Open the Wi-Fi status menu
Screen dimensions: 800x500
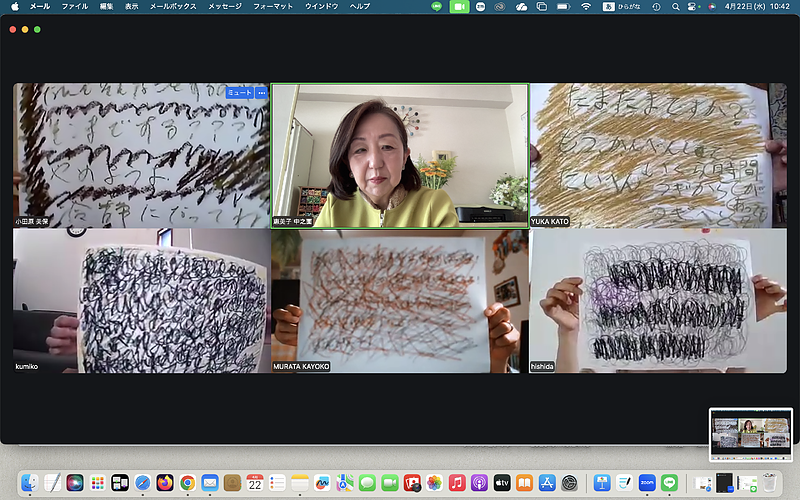[x=586, y=6]
